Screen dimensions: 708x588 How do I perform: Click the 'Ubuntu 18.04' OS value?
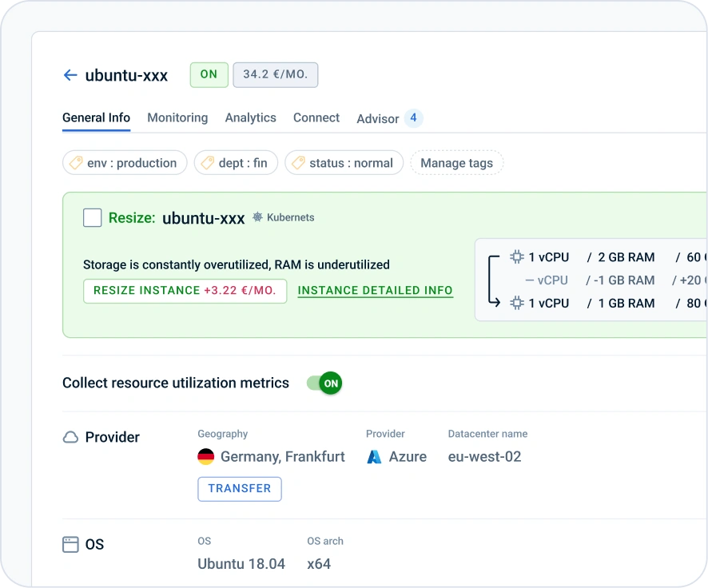coord(241,563)
